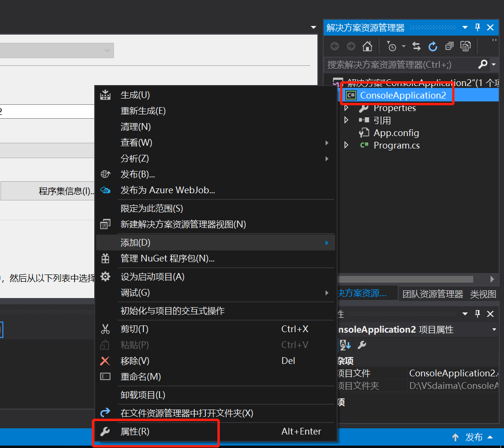The height and width of the screenshot is (448, 504).
Task: Click the 程序集信息(I) button
Action: pos(48,191)
